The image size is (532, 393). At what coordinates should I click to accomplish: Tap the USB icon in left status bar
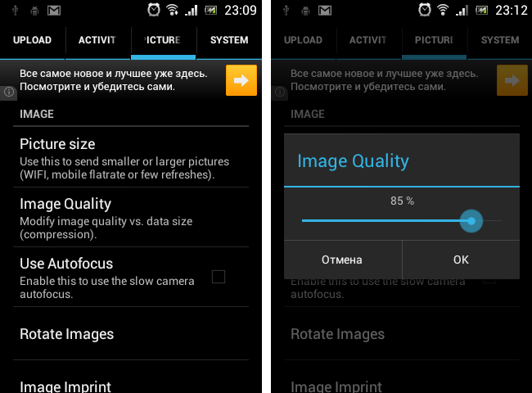tap(15, 11)
